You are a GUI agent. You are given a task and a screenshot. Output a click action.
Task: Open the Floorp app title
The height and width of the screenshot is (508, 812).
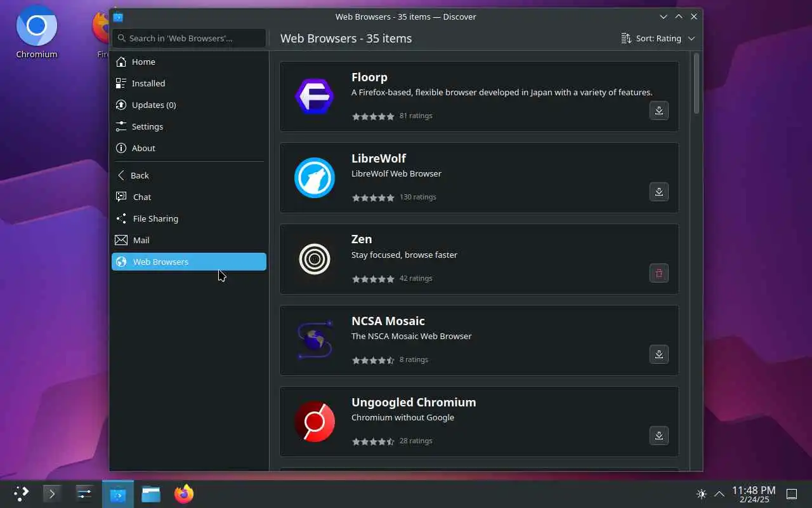point(369,77)
